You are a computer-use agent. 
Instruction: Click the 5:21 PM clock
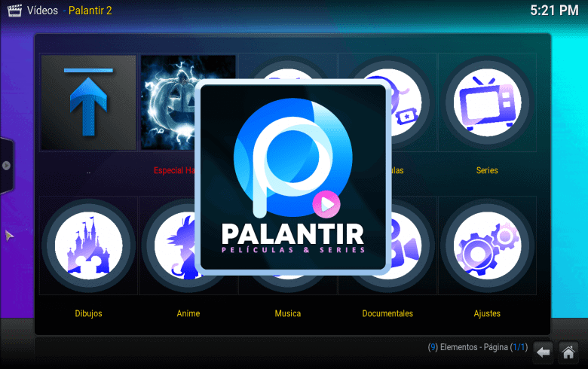tap(554, 11)
